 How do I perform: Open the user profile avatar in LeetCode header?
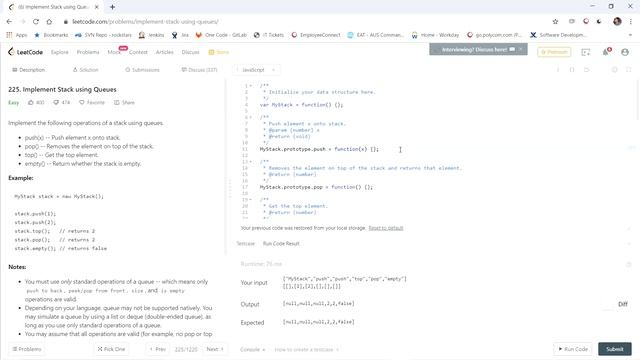pyautogui.click(x=624, y=52)
